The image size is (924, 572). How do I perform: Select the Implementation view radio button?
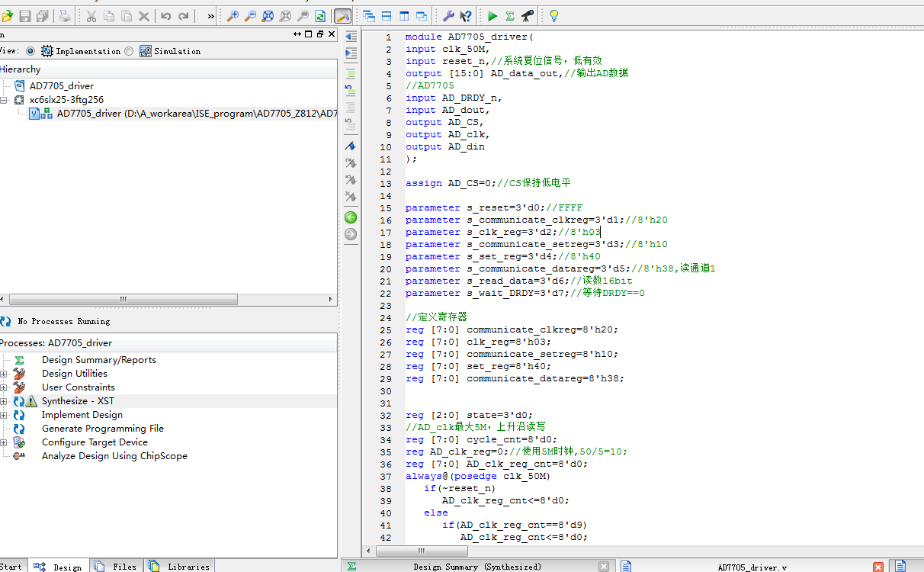(30, 51)
